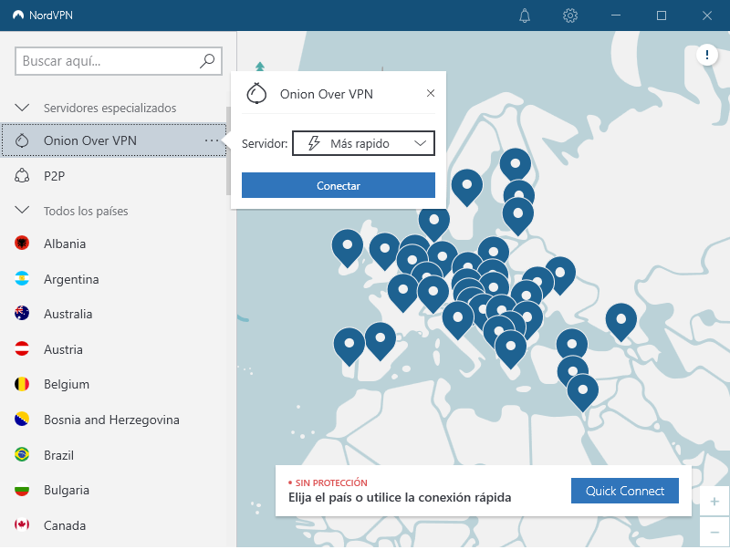This screenshot has height=560, width=730.
Task: Click the Bosnia and Herzegovina flag icon
Action: (x=22, y=420)
